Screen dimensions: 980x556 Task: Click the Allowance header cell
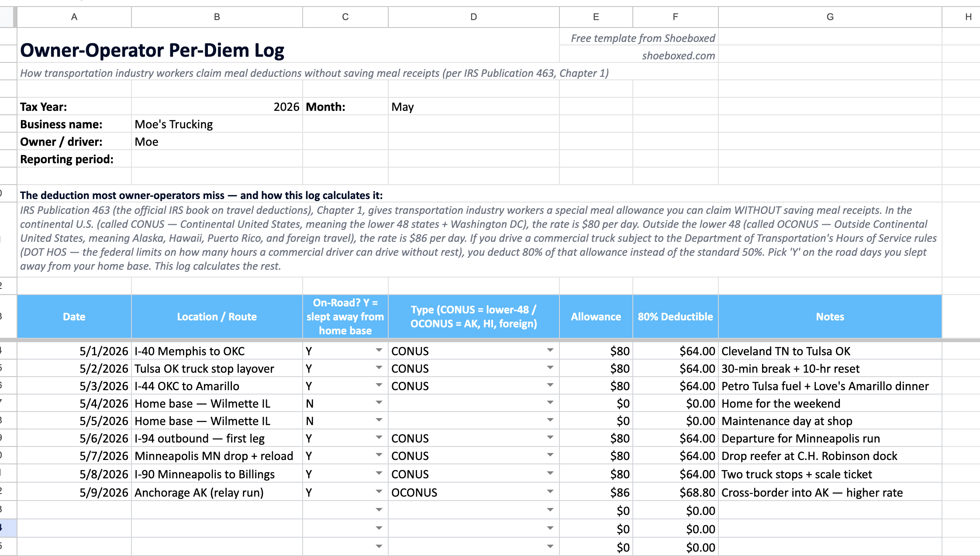(x=596, y=316)
